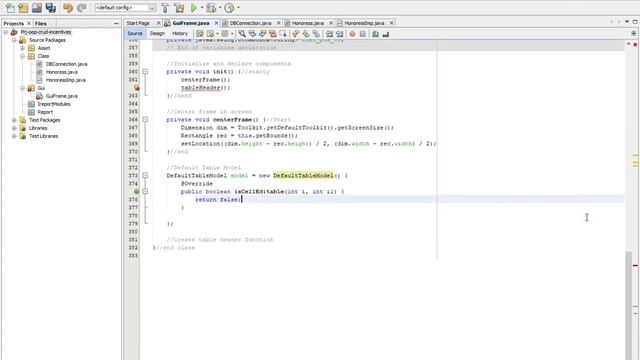This screenshot has height=360, width=640.
Task: Toggle rectangular selection mode
Action: (x=283, y=34)
